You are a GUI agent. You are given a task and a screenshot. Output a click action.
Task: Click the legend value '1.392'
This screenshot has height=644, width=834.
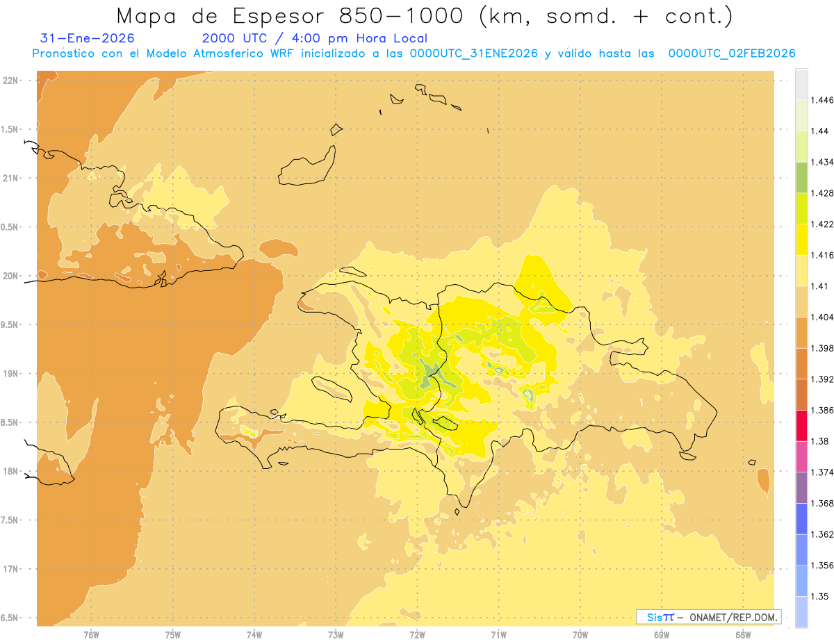point(821,379)
